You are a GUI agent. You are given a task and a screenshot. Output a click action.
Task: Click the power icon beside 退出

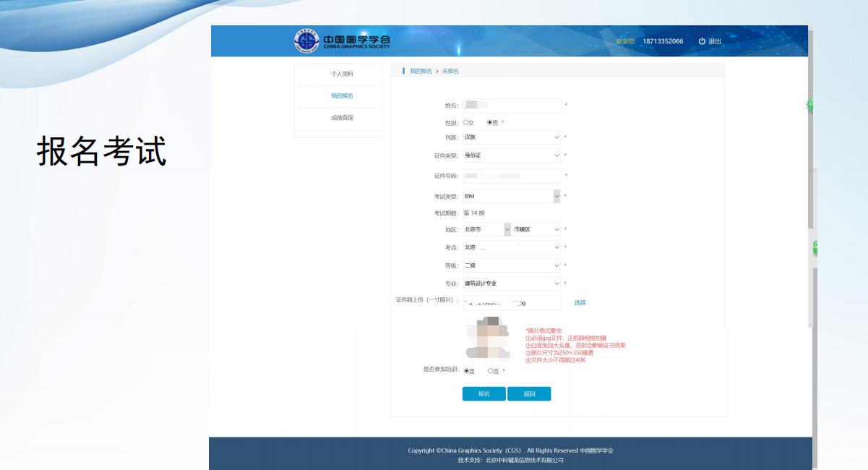tap(702, 41)
